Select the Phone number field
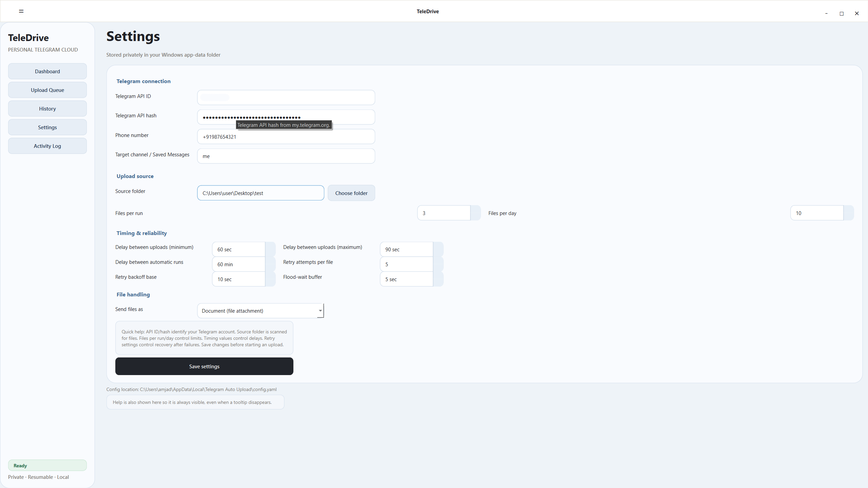This screenshot has width=868, height=488. [x=286, y=137]
